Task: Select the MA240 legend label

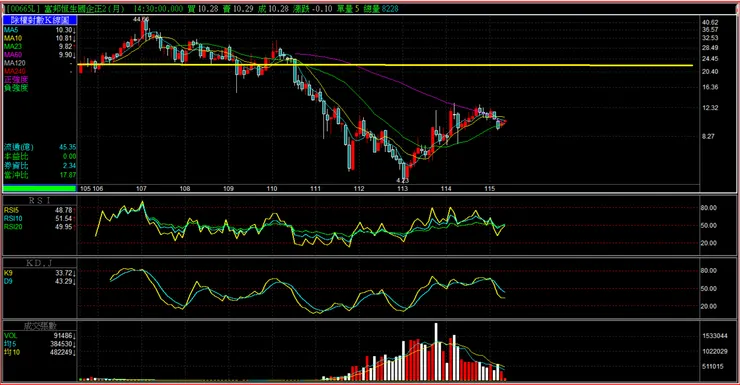Action: [x=15, y=71]
